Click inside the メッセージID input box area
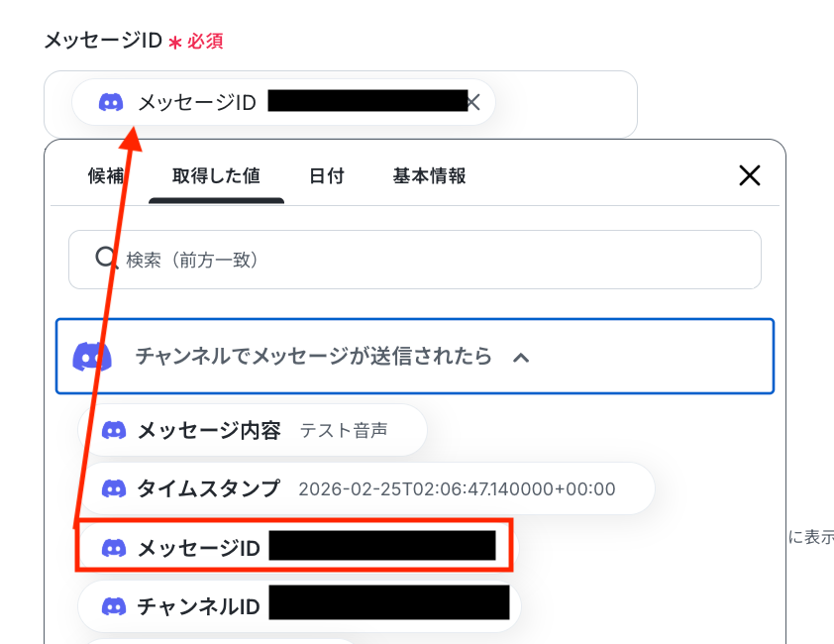 coord(564,104)
